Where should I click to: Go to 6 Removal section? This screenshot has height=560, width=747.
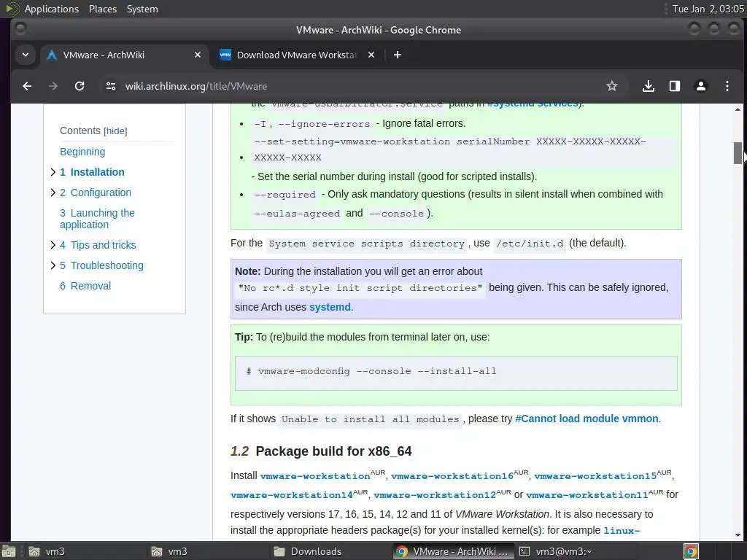click(x=85, y=286)
